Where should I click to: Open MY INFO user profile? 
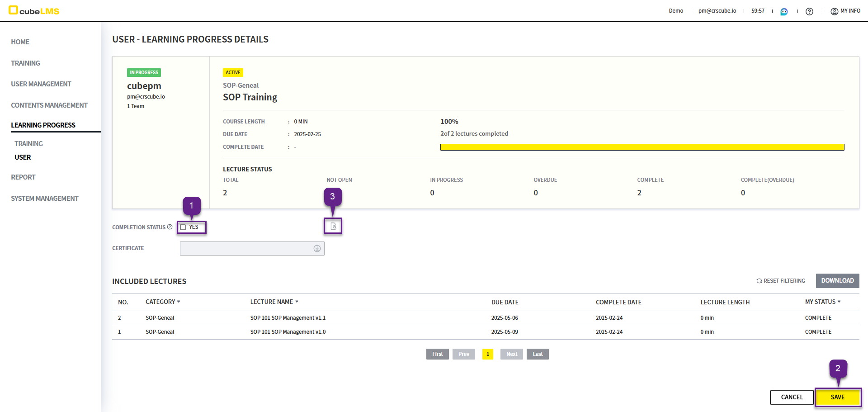845,11
